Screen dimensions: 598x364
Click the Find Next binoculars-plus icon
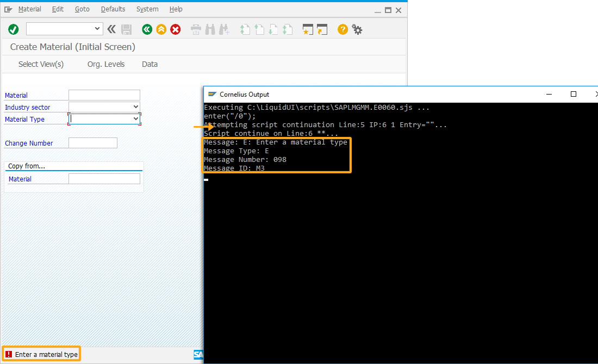[224, 29]
